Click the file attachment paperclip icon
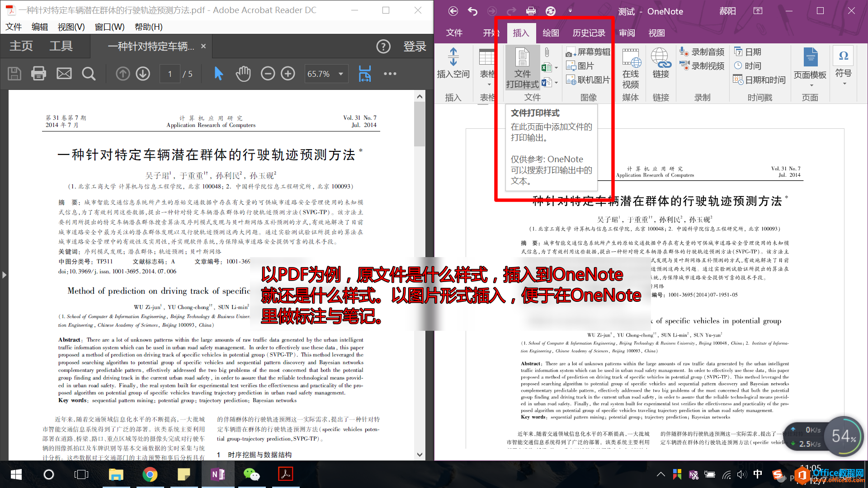 click(547, 52)
